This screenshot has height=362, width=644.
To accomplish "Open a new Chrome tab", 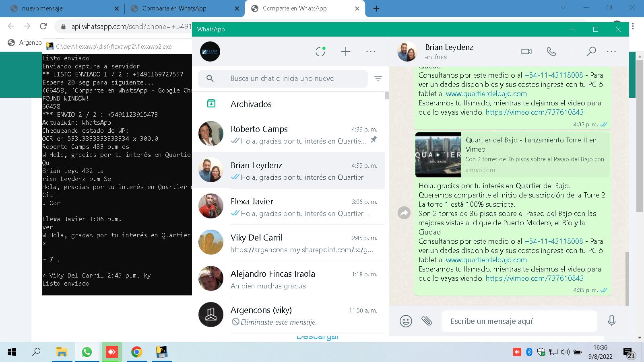I will [x=376, y=8].
